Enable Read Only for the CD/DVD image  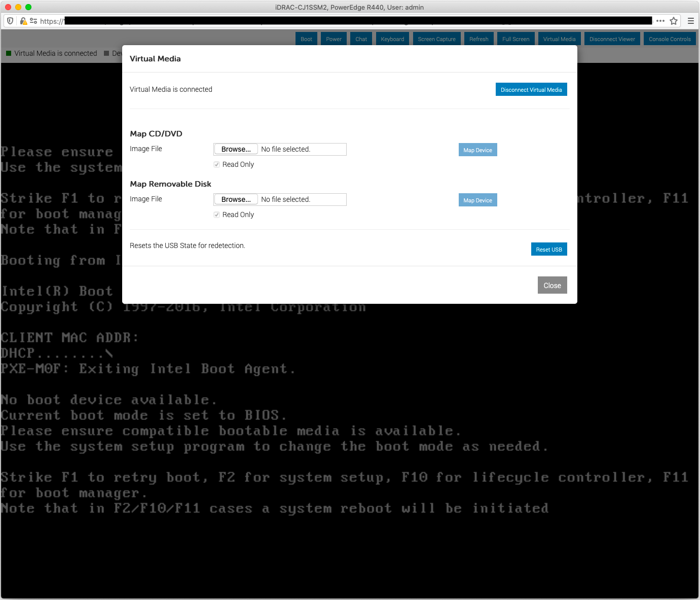click(216, 164)
